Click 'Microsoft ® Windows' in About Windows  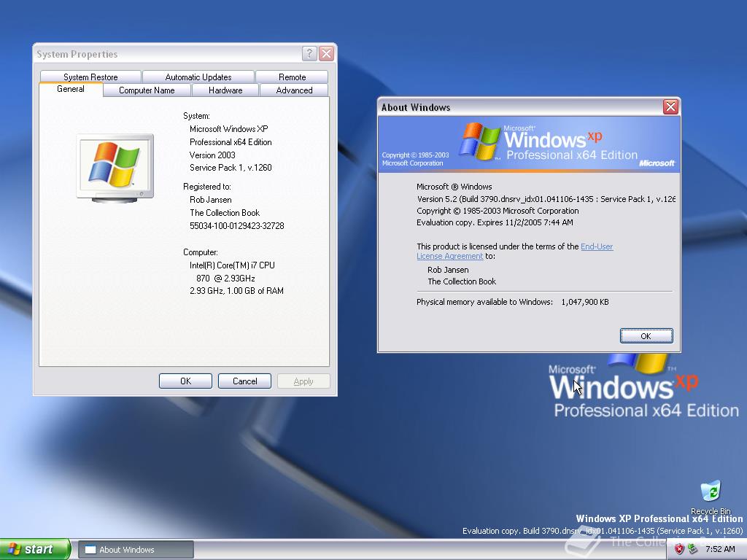[454, 187]
